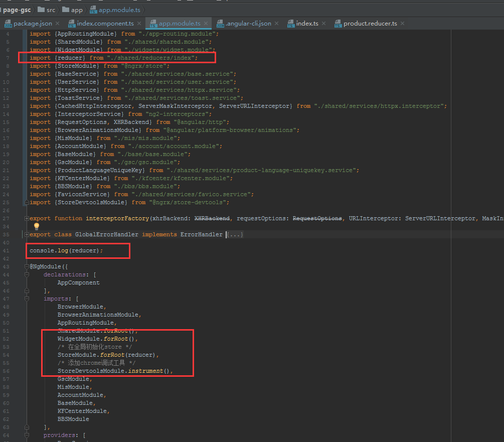
Task: Click 'WidgetModule.forRoot(),' line
Action: (98, 339)
